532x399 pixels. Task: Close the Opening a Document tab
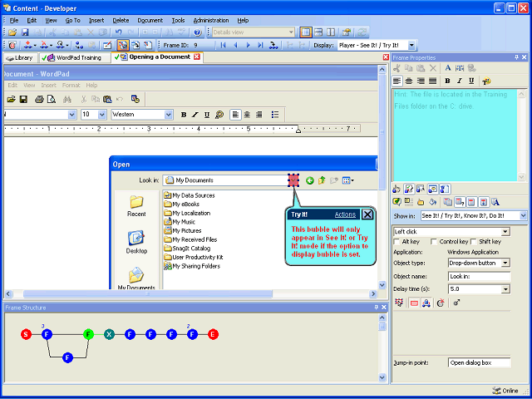pos(196,57)
